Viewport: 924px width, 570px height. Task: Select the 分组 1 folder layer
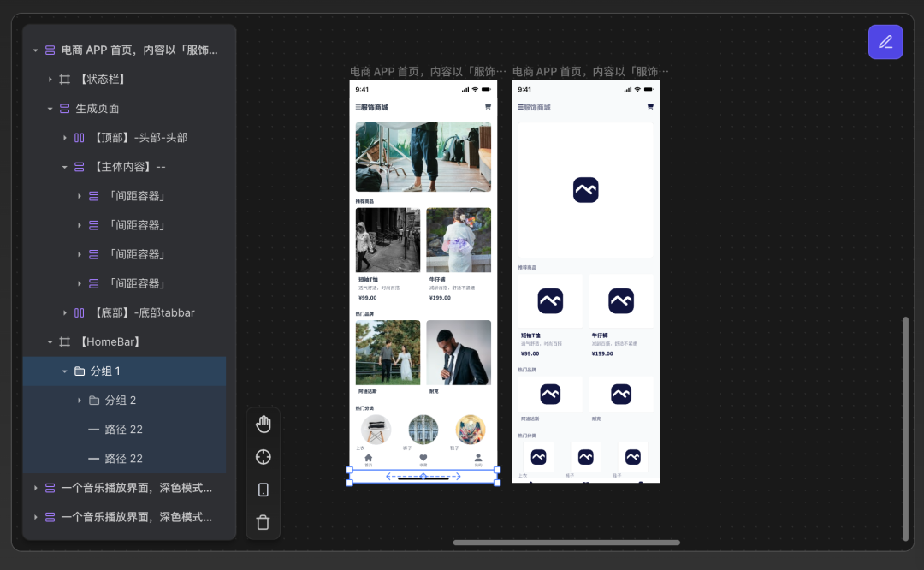pos(105,371)
